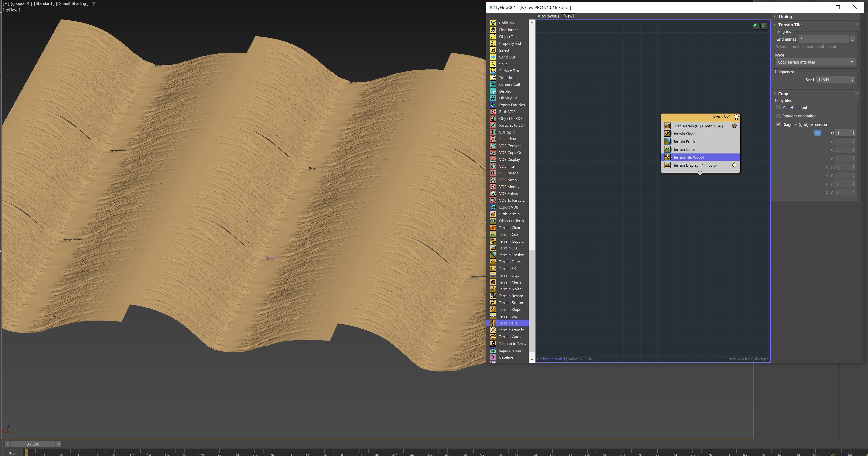Enable Multi-tile input checkbox
Viewport: 868px width, 456px height.
[x=778, y=107]
